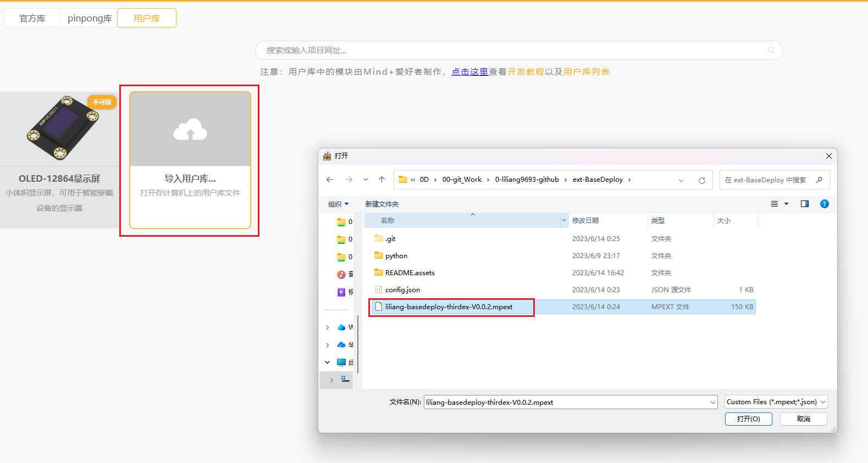Open recent locations chevron in the dialog

(366, 180)
